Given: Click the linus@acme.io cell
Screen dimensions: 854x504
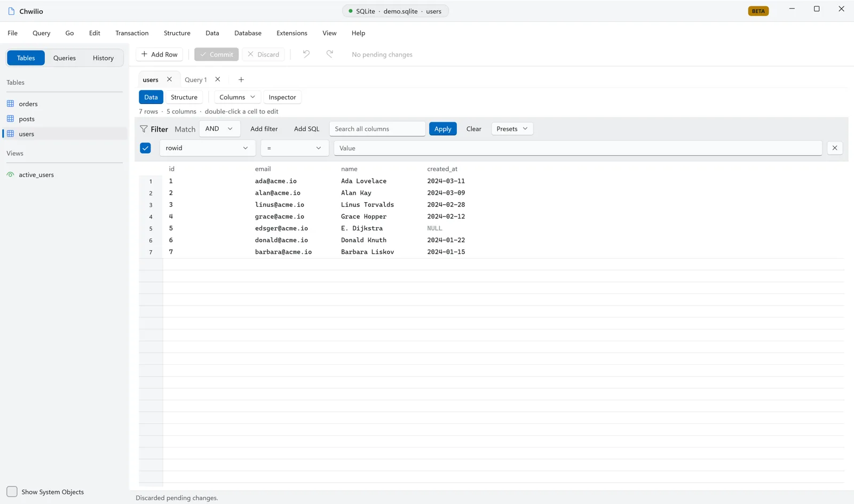Looking at the screenshot, I should 280,205.
